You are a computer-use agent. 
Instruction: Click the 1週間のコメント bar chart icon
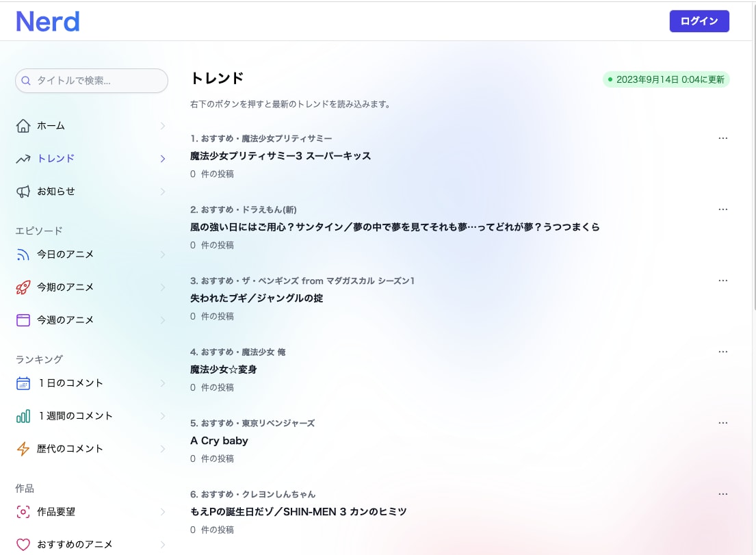[23, 416]
